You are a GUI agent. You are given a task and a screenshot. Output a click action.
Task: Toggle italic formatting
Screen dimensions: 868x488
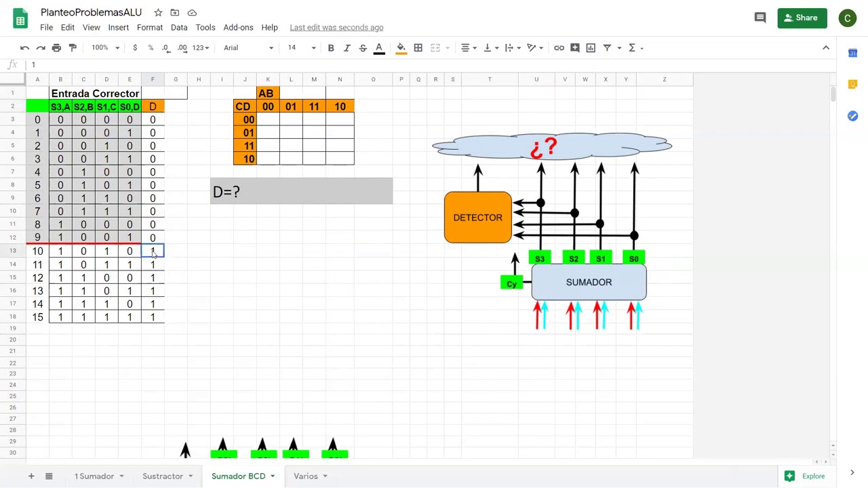tap(347, 47)
